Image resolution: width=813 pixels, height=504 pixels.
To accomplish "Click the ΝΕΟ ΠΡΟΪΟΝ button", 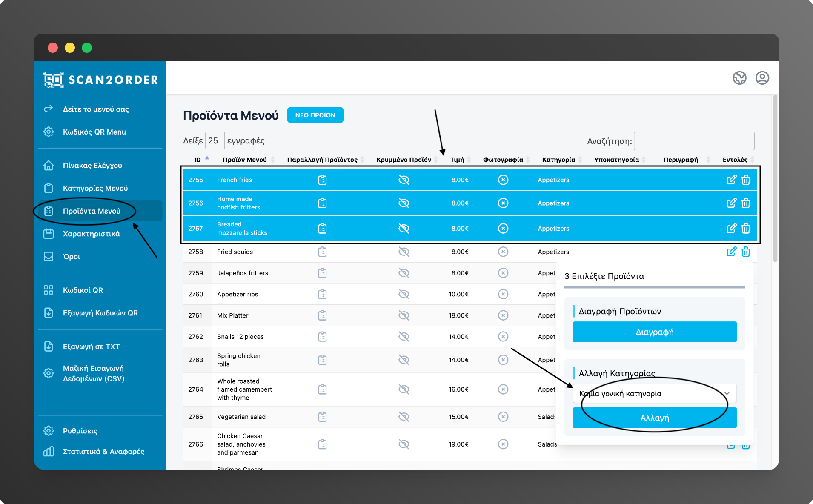I will pos(315,115).
